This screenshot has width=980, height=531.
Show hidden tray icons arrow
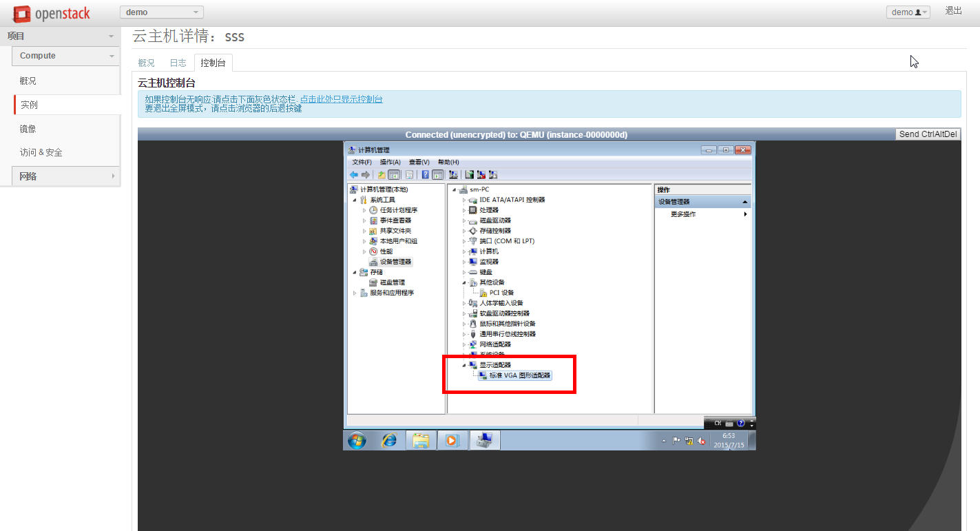664,441
